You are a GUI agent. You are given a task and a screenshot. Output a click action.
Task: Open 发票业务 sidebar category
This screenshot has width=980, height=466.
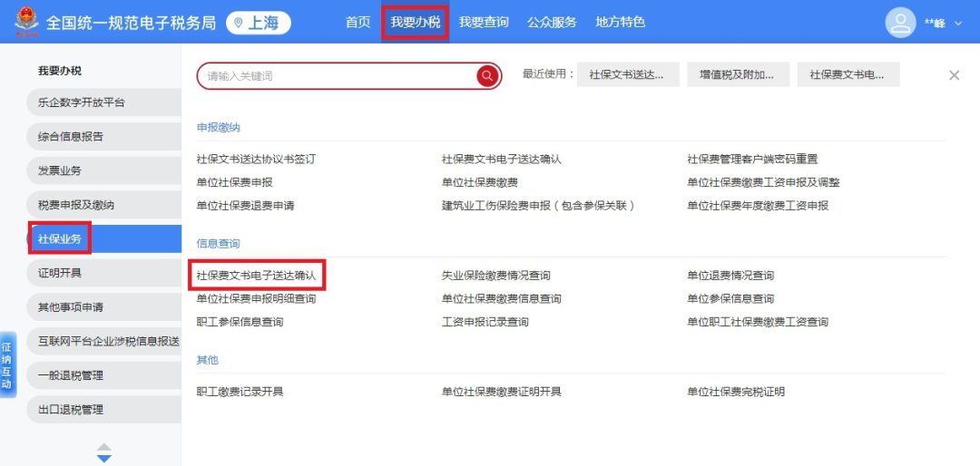click(x=60, y=170)
